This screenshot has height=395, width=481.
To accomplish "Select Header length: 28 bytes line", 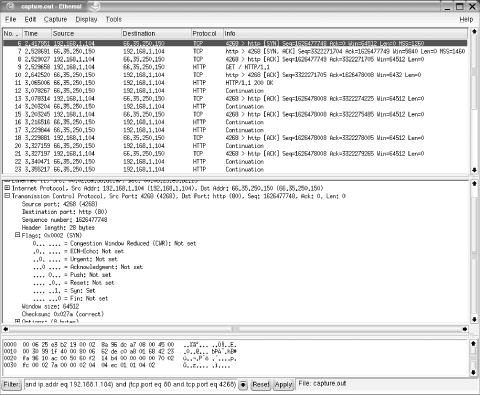I will (x=58, y=228).
